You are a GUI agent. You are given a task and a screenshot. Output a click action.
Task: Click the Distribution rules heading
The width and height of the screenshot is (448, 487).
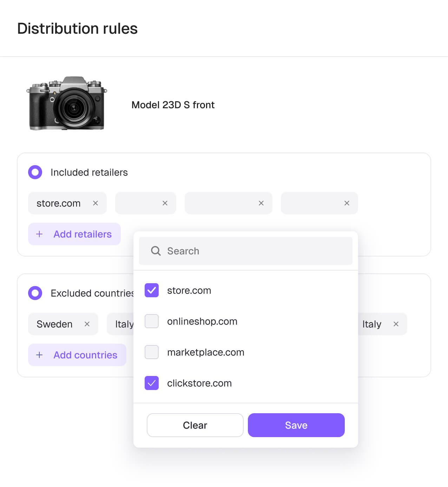(x=77, y=28)
